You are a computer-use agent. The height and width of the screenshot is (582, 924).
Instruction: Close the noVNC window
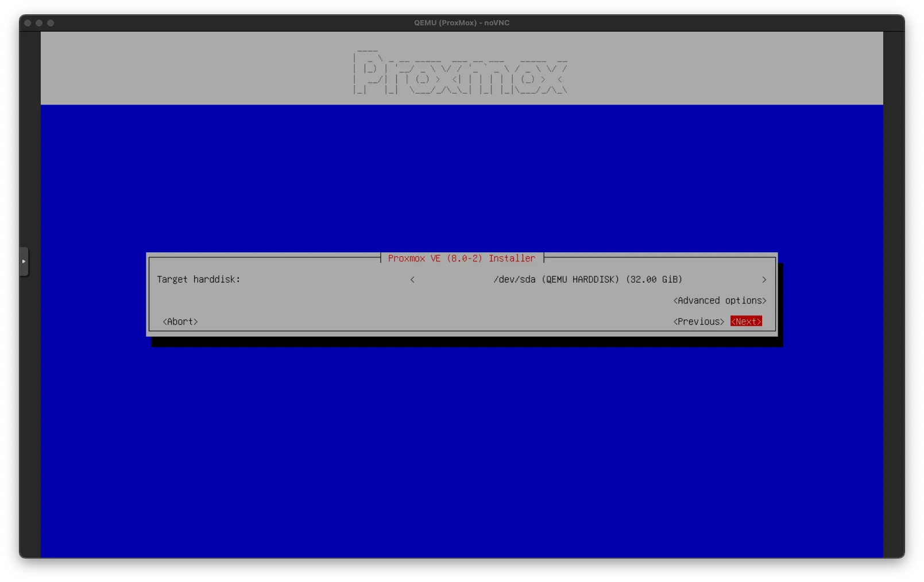click(x=28, y=23)
